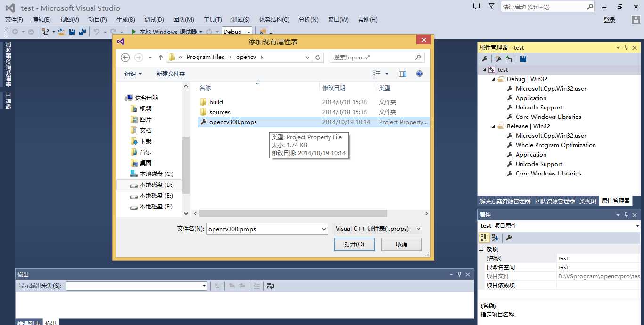Click Properties wrench in Property Manager toolbar
644x325 pixels.
[485, 59]
